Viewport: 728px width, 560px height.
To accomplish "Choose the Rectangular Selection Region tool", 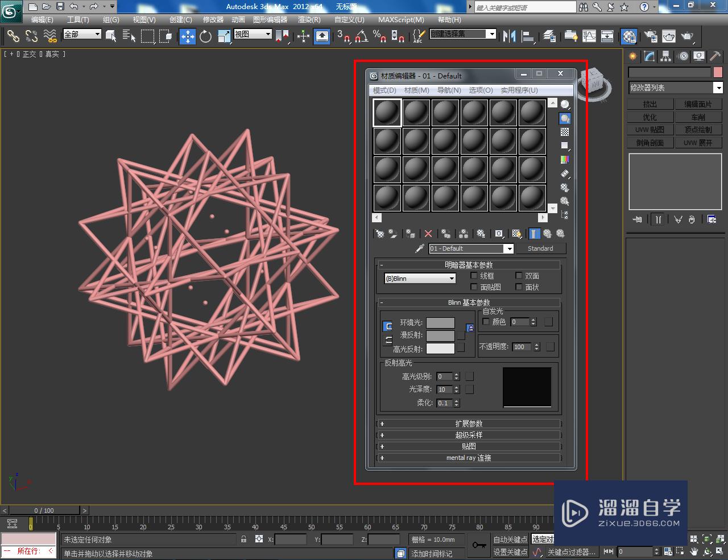I will 148,36.
